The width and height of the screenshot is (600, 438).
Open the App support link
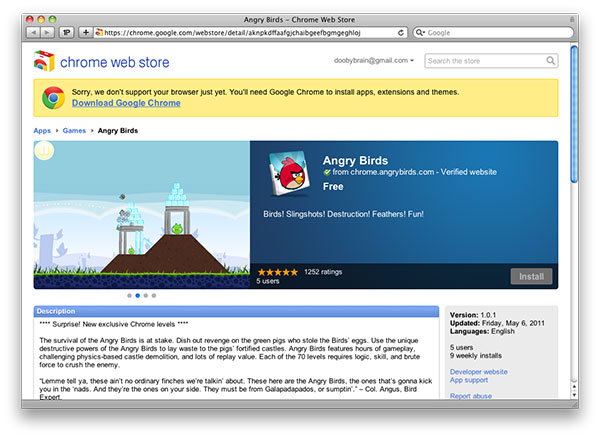pyautogui.click(x=469, y=380)
